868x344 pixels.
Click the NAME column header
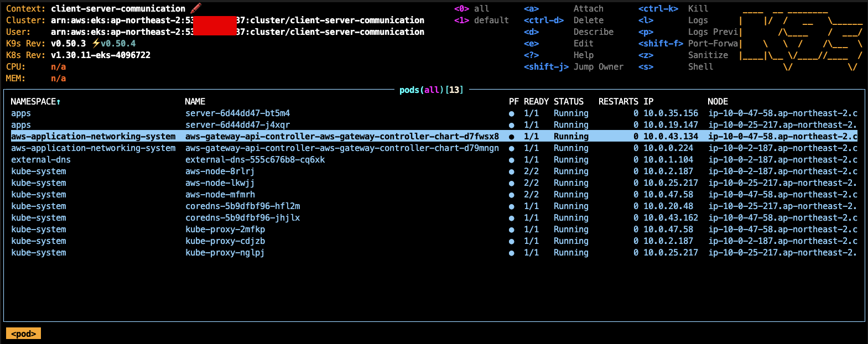tap(195, 102)
